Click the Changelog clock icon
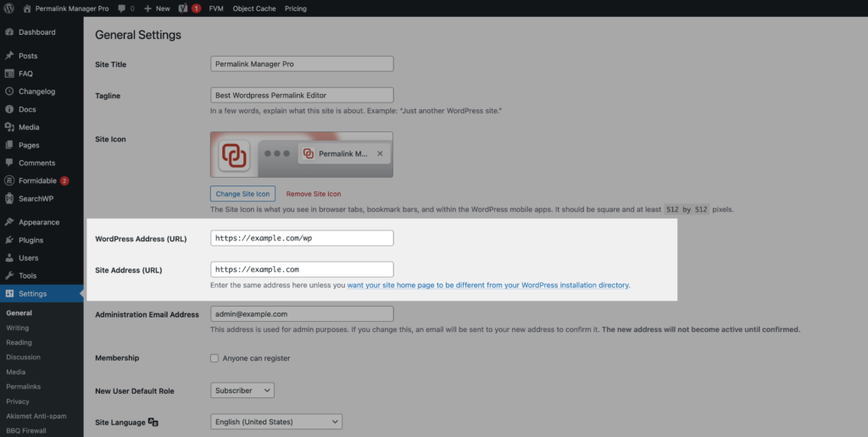The image size is (868, 437). tap(8, 91)
